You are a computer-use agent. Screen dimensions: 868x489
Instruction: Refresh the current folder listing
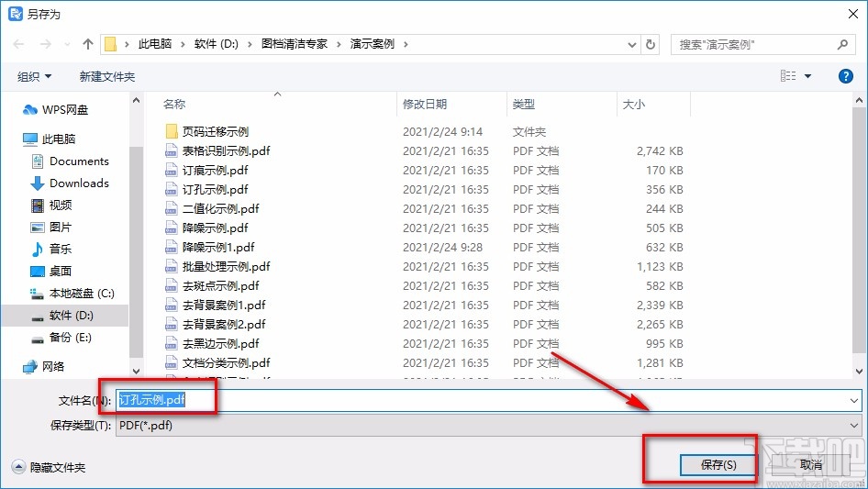click(x=651, y=44)
